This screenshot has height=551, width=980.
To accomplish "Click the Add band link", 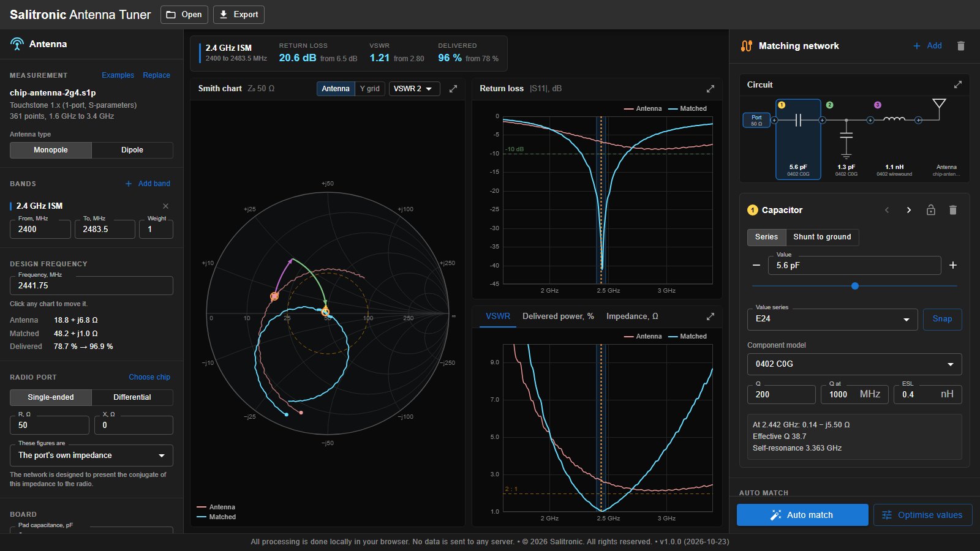I will (148, 184).
